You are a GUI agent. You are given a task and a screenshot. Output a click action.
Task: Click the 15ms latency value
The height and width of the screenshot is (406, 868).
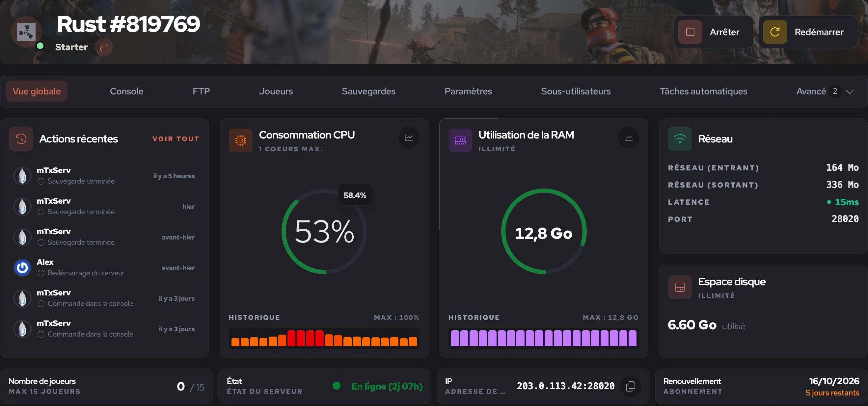(847, 202)
